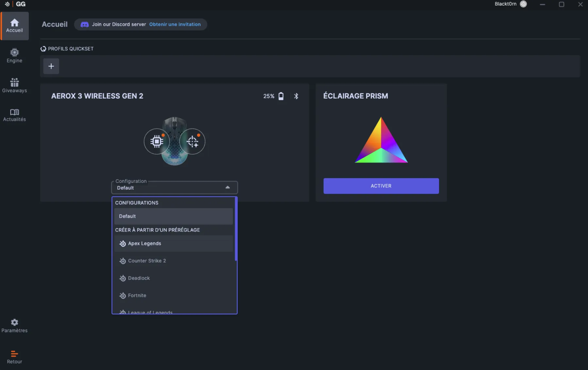Click the Retour button in sidebar
The image size is (588, 370).
point(15,357)
